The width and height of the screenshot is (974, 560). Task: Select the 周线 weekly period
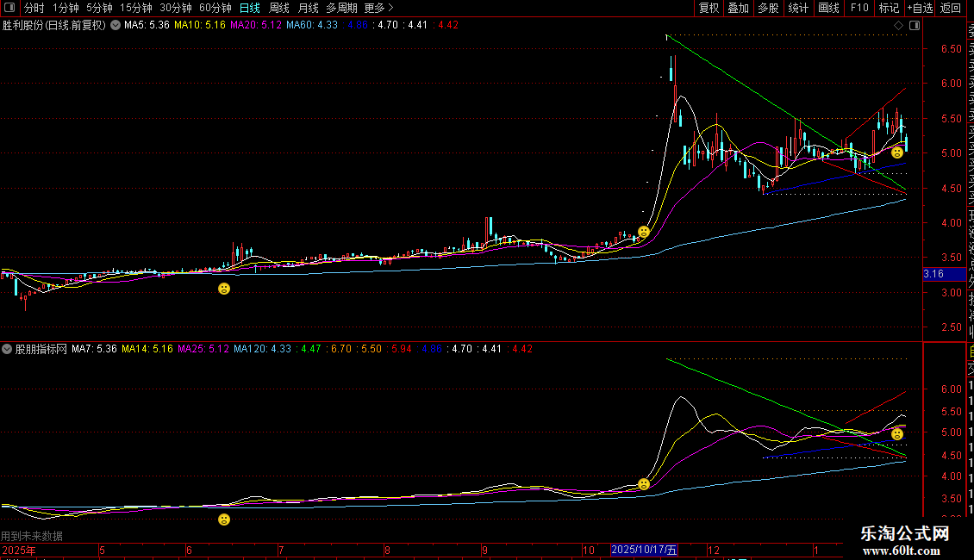tap(279, 8)
